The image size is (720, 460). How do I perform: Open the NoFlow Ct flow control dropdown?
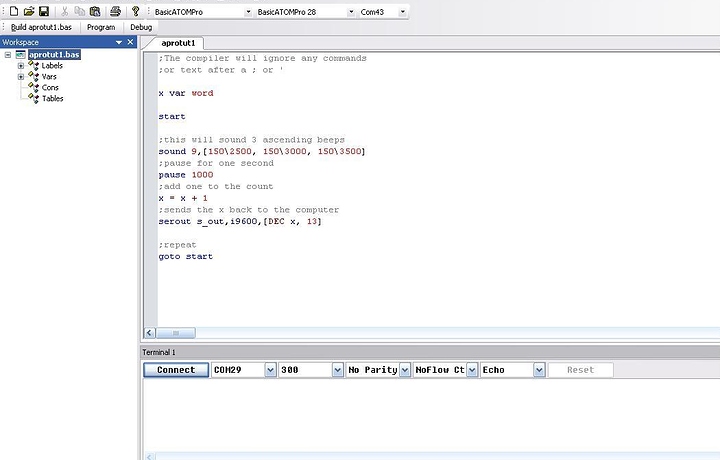(x=472, y=370)
